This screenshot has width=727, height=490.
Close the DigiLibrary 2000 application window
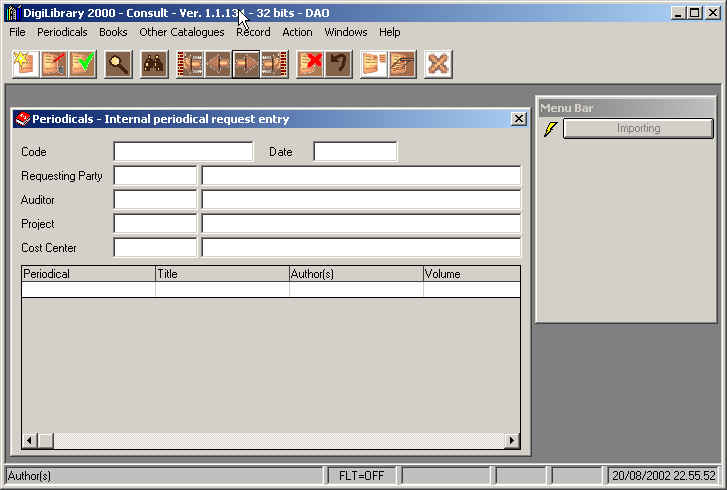click(x=713, y=13)
